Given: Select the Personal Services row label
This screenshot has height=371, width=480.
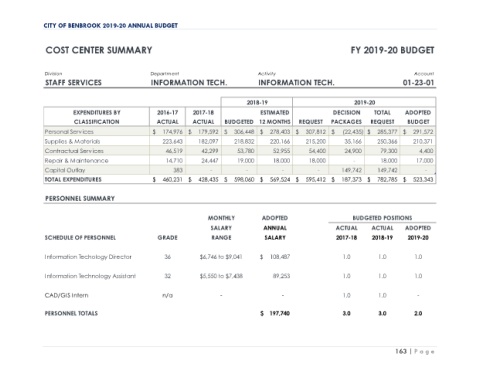Looking at the screenshot, I should 69,132.
